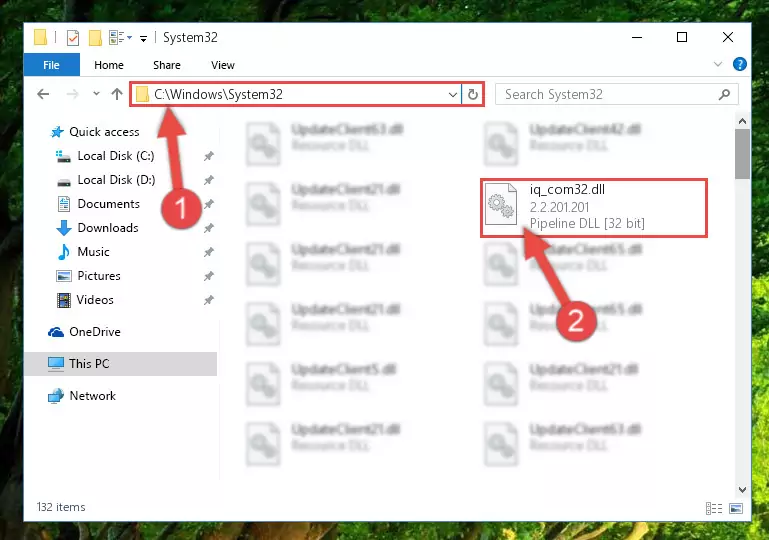This screenshot has width=769, height=540.
Task: Select OneDrive in the navigation pane
Action: 95,332
